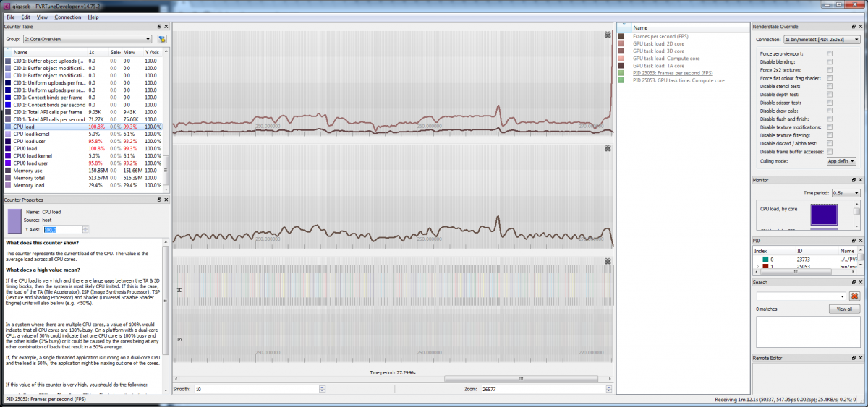Enable Force zero viewport checkbox
868x407 pixels.
tap(830, 54)
